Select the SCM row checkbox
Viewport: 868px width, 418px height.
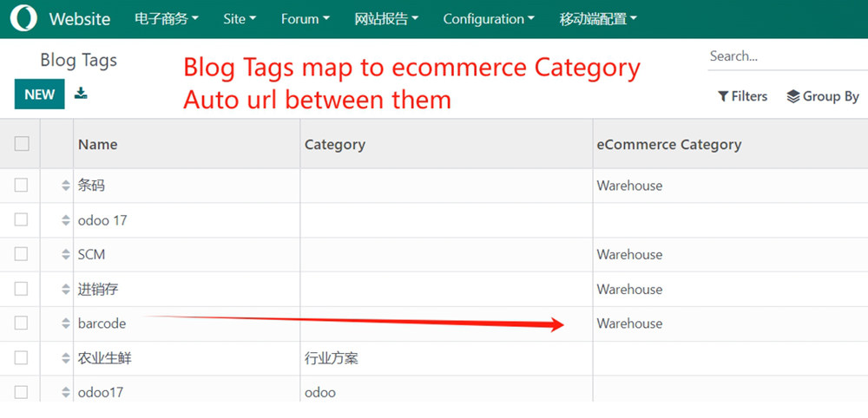coord(21,254)
